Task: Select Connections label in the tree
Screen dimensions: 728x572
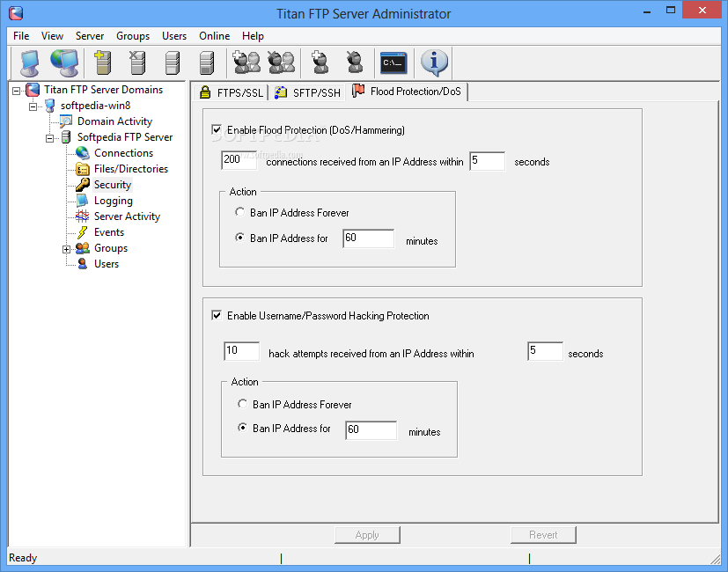Action: pos(123,153)
